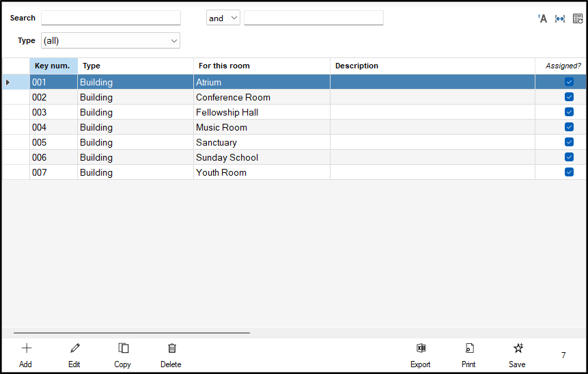588x374 pixels.
Task: Add a new key record
Action: [26, 353]
